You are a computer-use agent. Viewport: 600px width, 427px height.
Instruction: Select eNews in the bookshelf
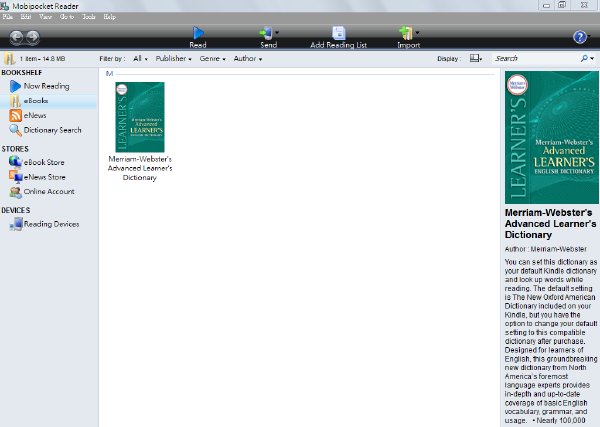[35, 115]
